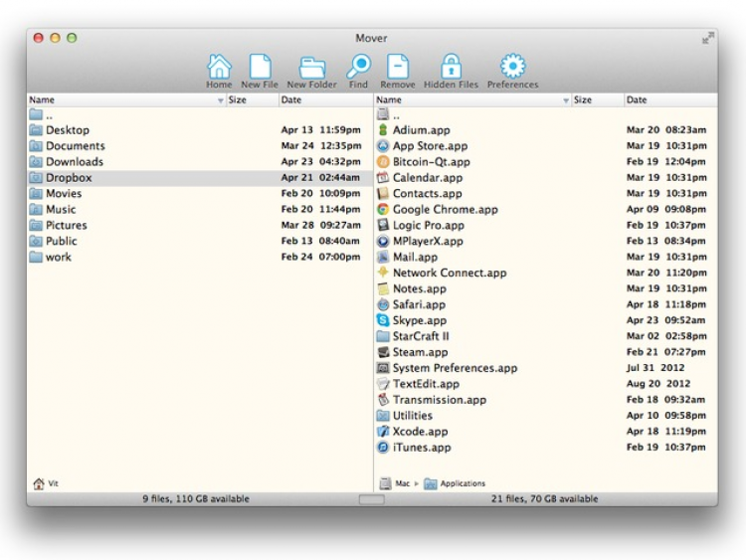Click the right pane Name sort arrow

coord(566,100)
